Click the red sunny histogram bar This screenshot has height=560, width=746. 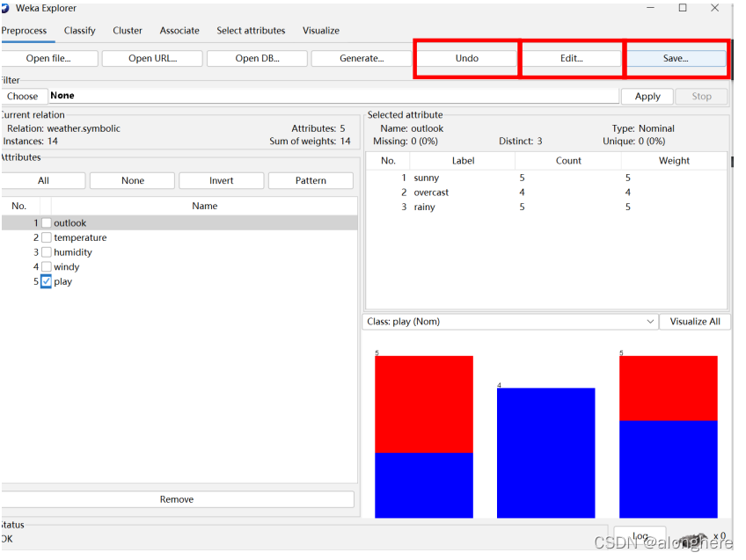coord(423,404)
